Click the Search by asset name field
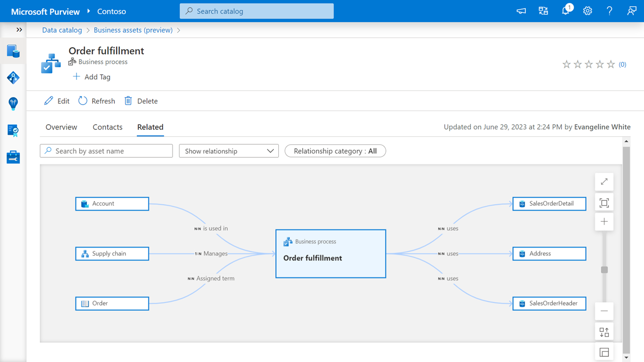The image size is (644, 362). pos(106,151)
